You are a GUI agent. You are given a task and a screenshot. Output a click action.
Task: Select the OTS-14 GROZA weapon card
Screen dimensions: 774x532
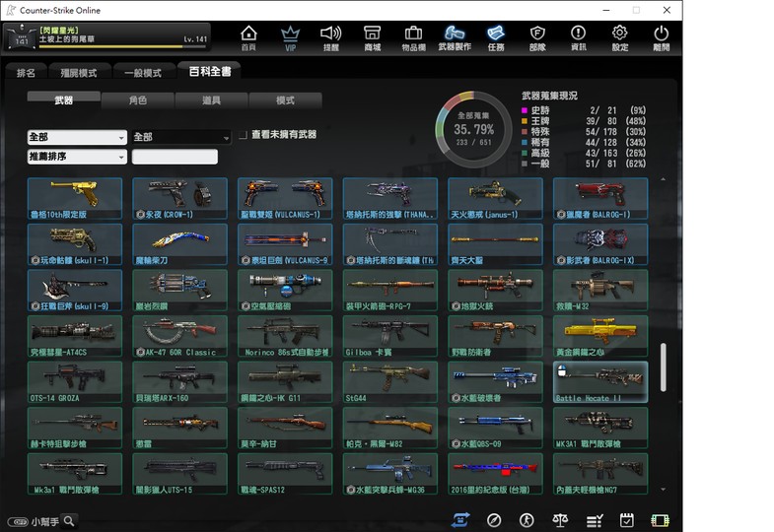(75, 382)
